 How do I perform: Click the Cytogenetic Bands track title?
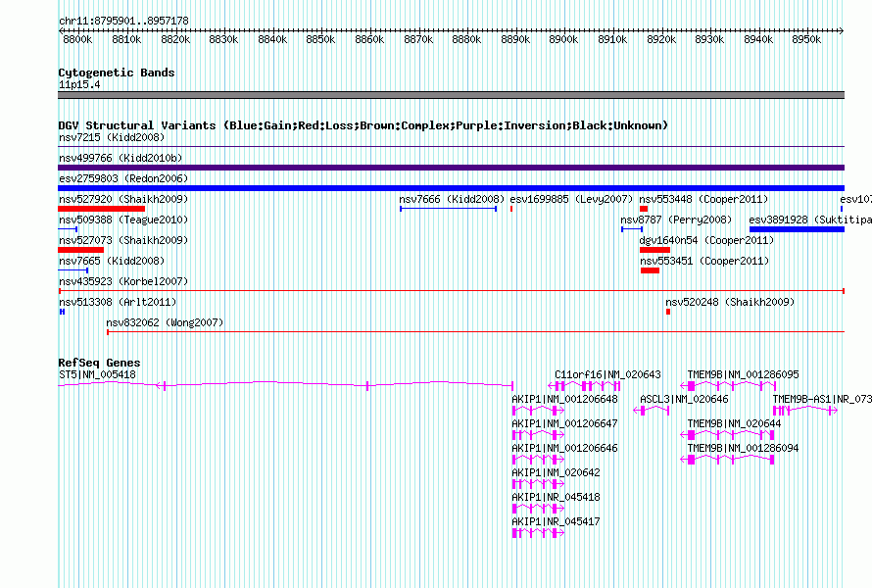[x=117, y=73]
